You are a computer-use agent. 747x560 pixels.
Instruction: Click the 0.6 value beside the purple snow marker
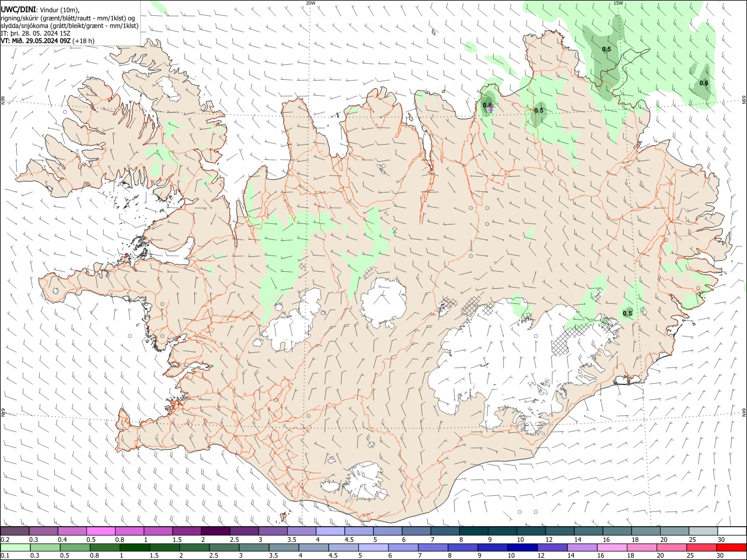pyautogui.click(x=487, y=105)
